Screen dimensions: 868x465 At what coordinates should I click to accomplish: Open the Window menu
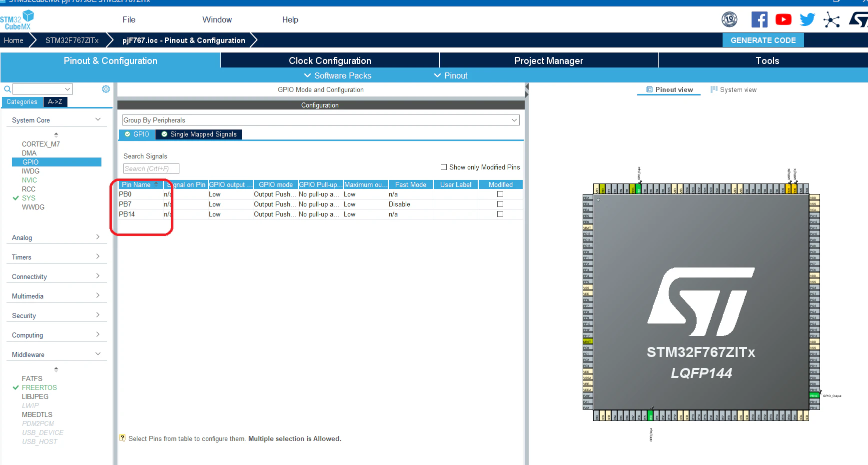[217, 19]
